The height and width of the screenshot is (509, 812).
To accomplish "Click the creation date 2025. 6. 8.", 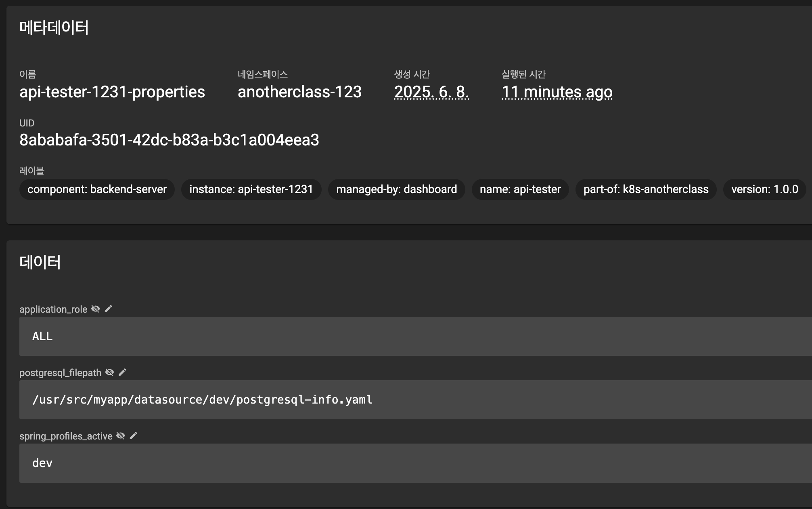I will click(431, 92).
